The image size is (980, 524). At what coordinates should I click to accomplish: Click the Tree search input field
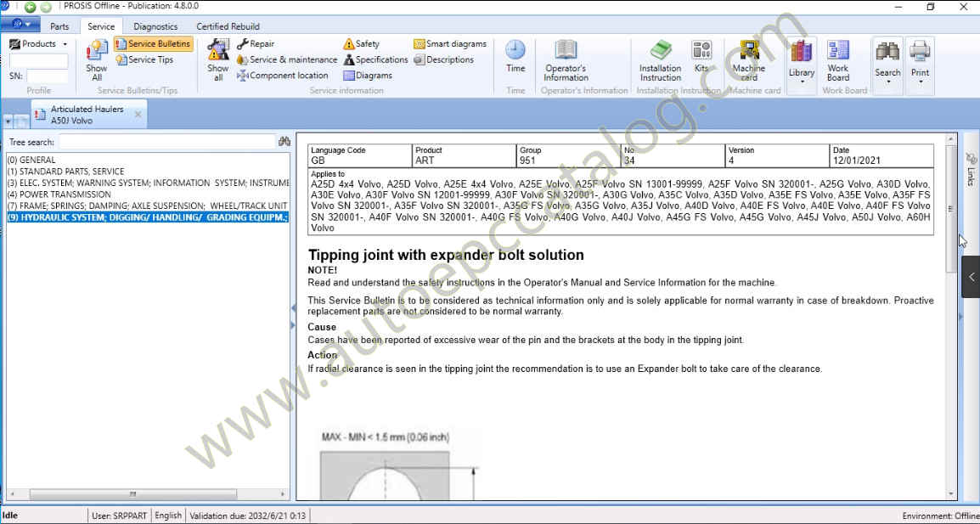pyautogui.click(x=167, y=142)
